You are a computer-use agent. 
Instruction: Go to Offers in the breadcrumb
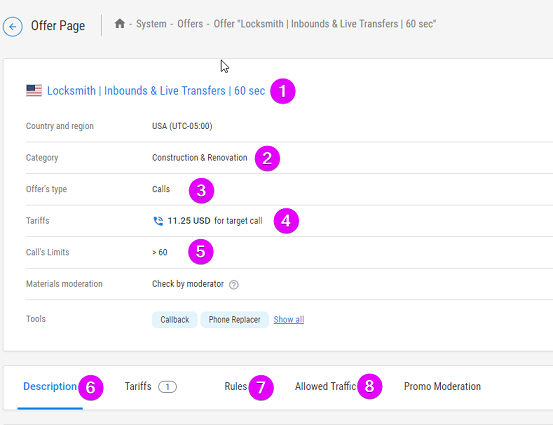click(x=190, y=24)
